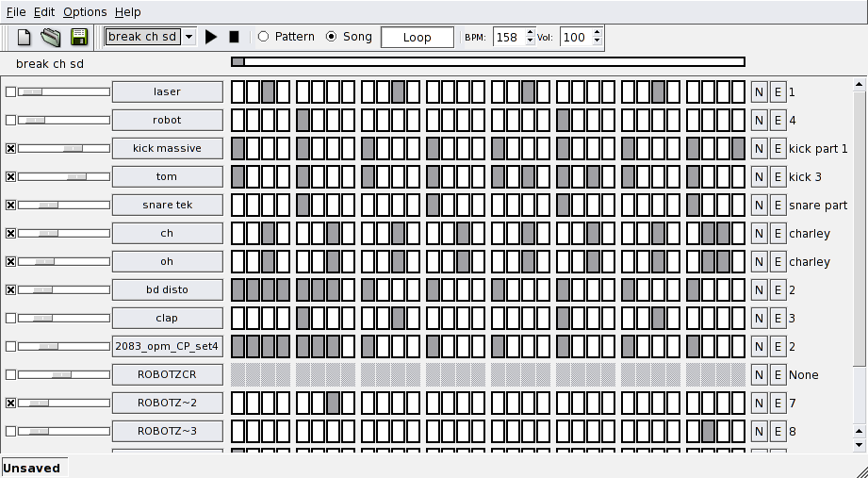This screenshot has width=868, height=478.
Task: Click the N button on the laser row
Action: click(x=759, y=92)
